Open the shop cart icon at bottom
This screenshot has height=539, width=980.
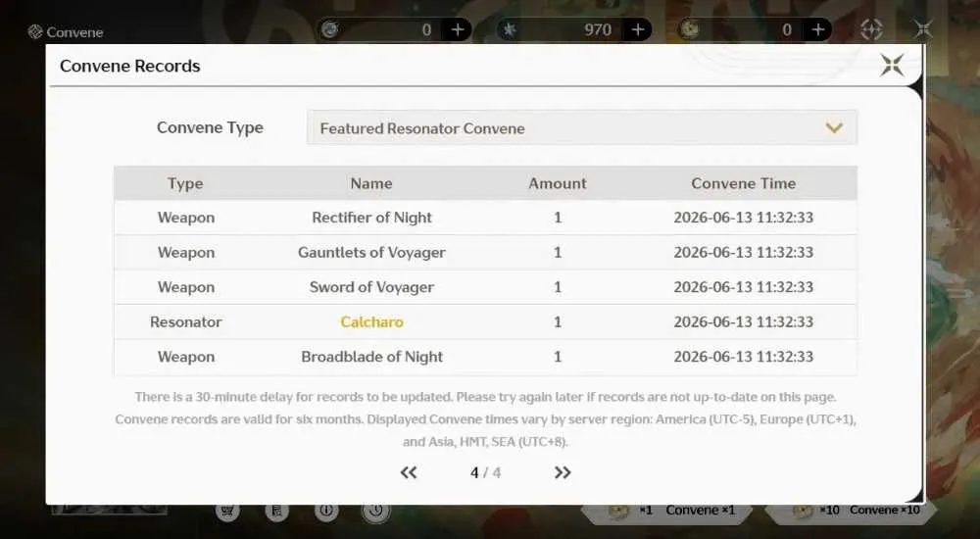[x=227, y=511]
